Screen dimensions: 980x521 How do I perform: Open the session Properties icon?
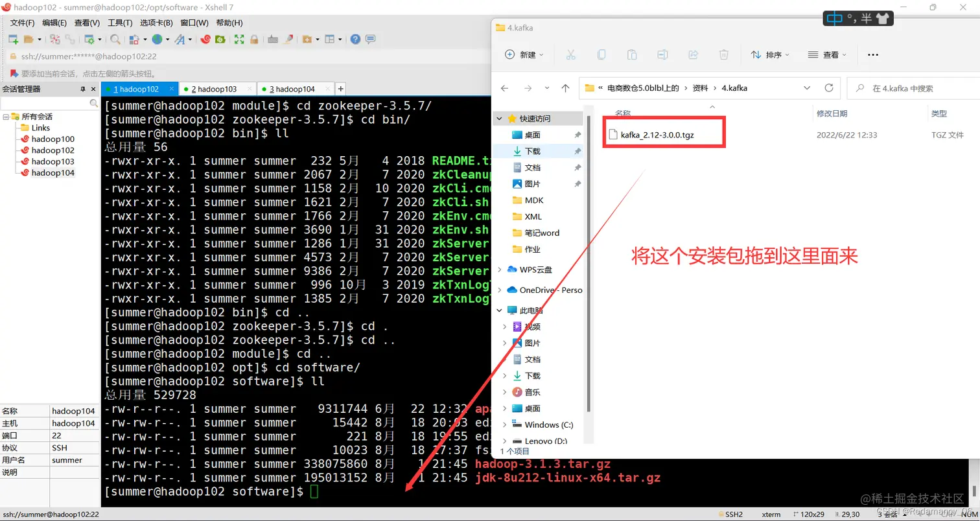[x=89, y=40]
